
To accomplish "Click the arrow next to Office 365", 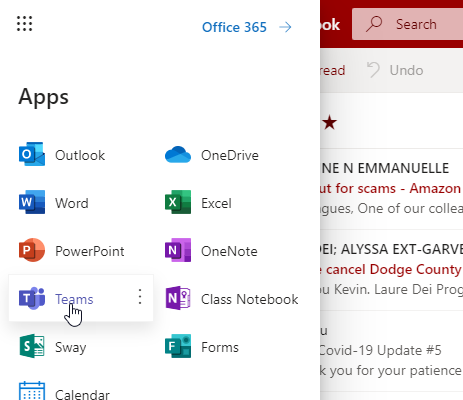I will click(x=285, y=27).
